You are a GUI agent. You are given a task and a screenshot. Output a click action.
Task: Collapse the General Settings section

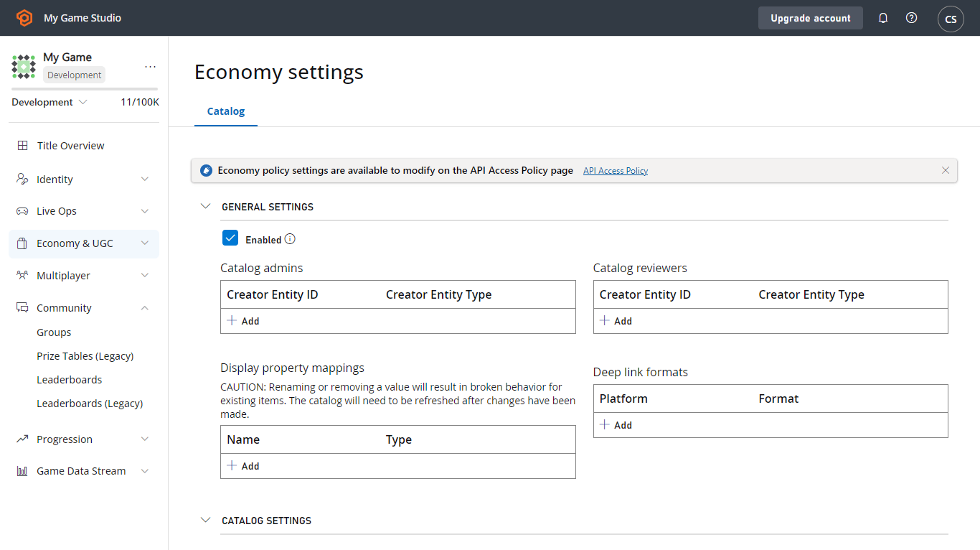point(206,206)
